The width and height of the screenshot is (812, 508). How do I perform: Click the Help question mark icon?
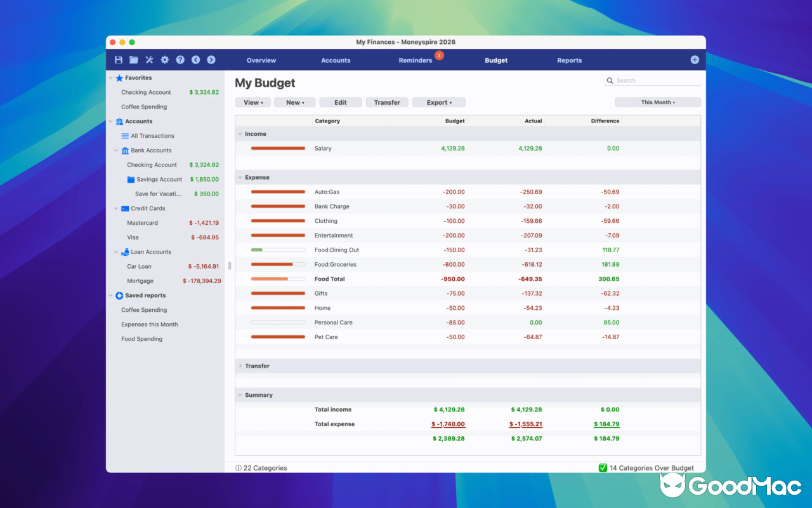180,60
